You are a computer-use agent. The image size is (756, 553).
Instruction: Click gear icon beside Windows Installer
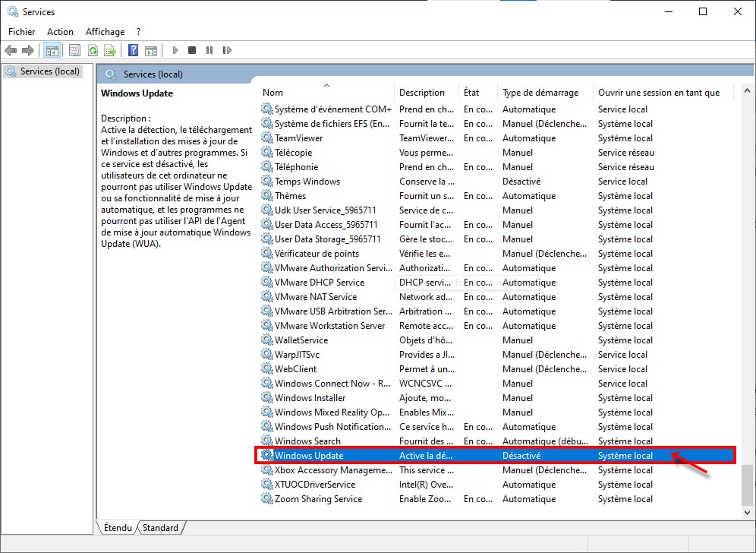pos(266,397)
